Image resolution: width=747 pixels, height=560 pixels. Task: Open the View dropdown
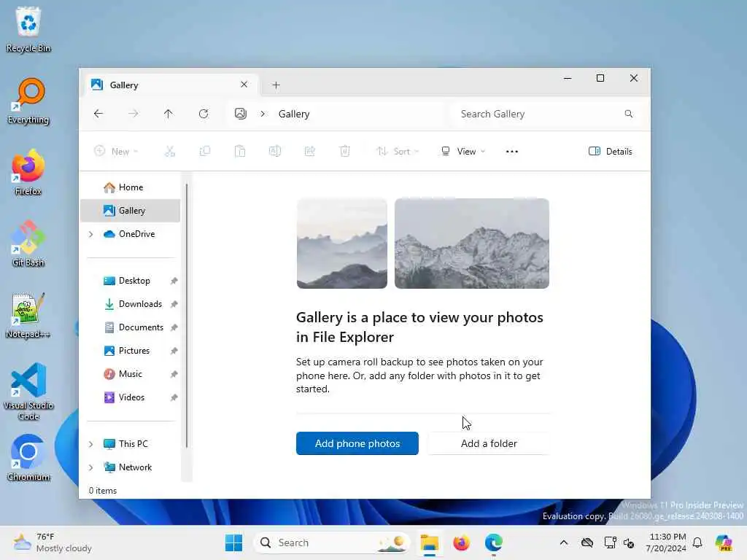pos(462,152)
